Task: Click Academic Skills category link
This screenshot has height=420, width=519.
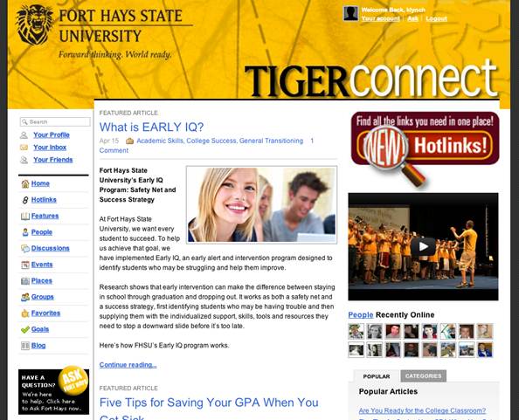Action: [160, 141]
